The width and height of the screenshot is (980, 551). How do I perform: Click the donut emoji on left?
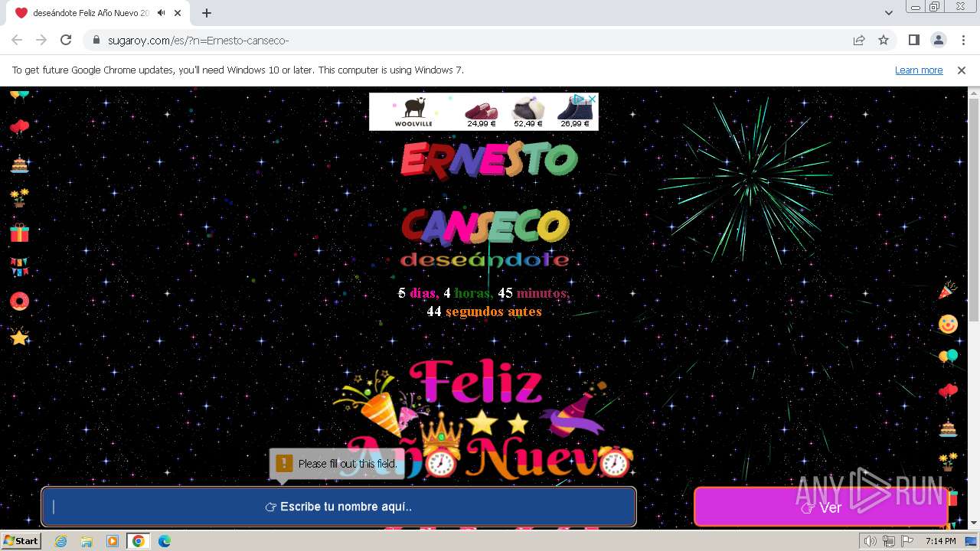pos(19,302)
